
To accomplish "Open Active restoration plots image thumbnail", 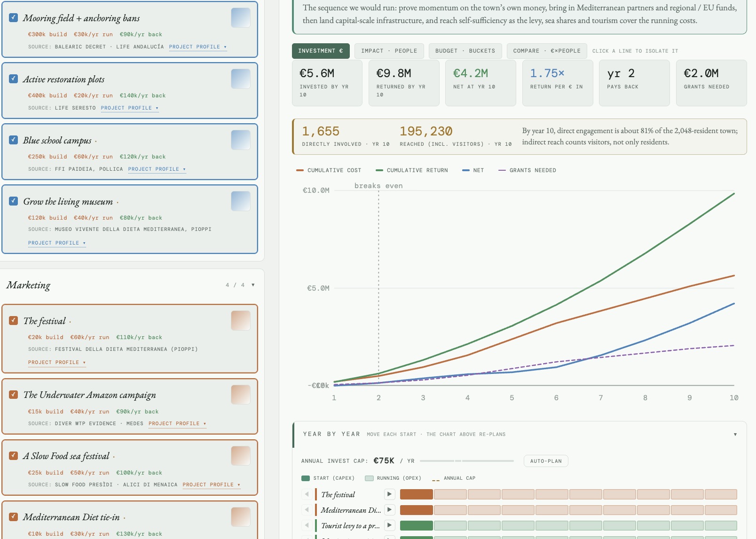I will tap(241, 79).
